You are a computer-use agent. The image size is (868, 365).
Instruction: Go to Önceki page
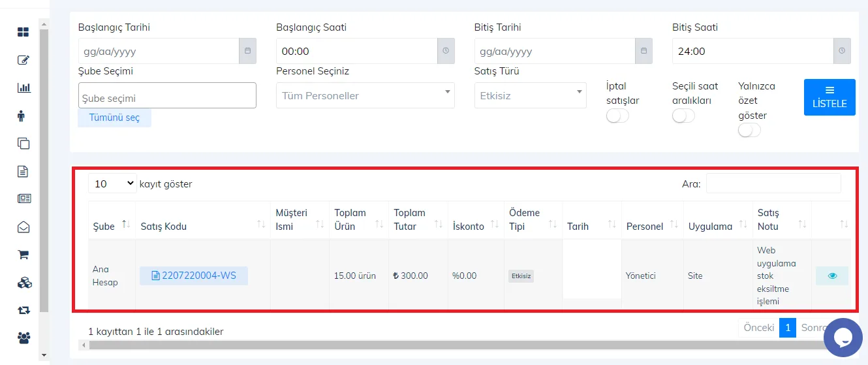(x=759, y=327)
